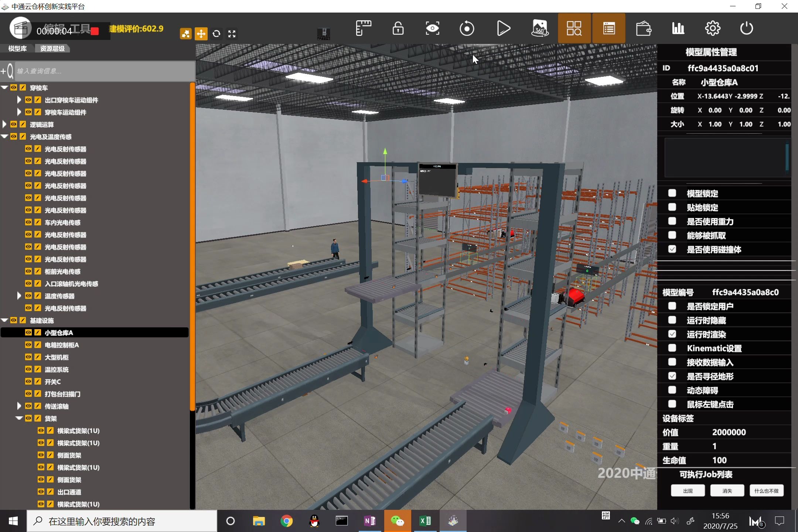Viewport: 798px width, 532px height.
Task: Open settings gear icon in toolbar
Action: 712,28
